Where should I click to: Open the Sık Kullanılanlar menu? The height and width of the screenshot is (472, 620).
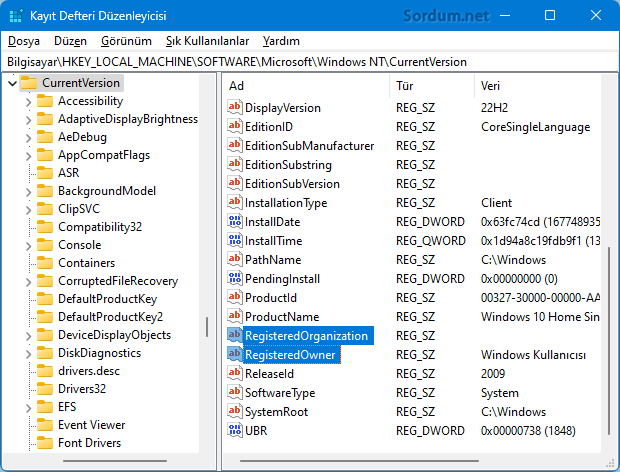(207, 41)
